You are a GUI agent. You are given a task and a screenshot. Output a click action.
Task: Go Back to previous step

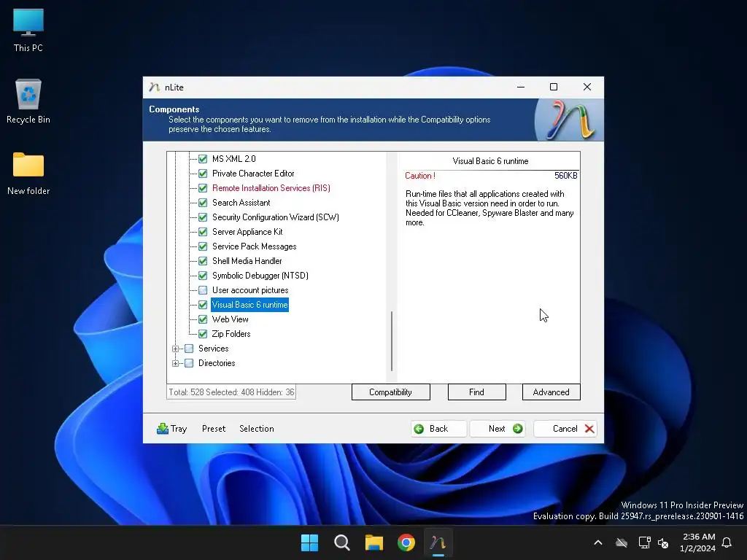tap(438, 429)
